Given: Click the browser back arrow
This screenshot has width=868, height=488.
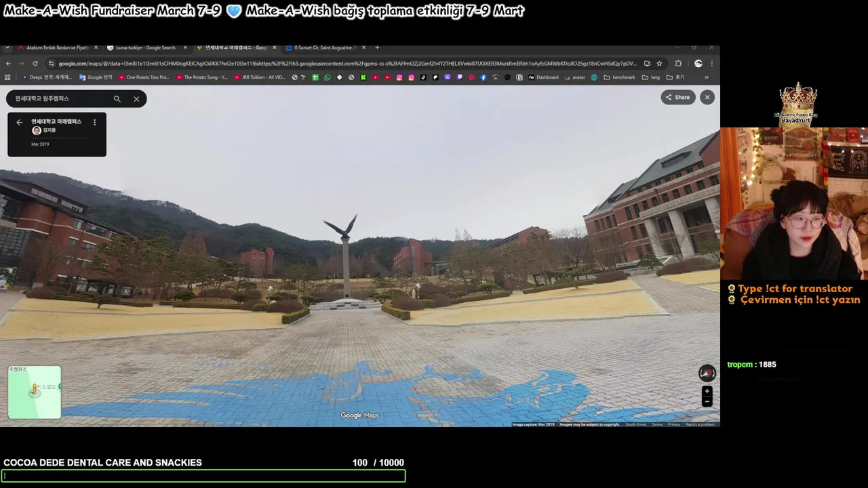Looking at the screenshot, I should (x=8, y=63).
